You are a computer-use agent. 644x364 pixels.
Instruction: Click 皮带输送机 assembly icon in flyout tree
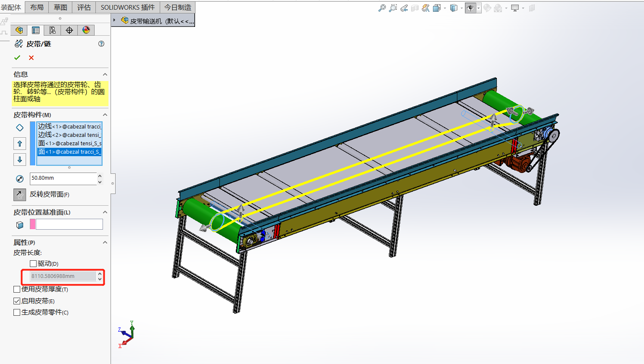(x=124, y=20)
